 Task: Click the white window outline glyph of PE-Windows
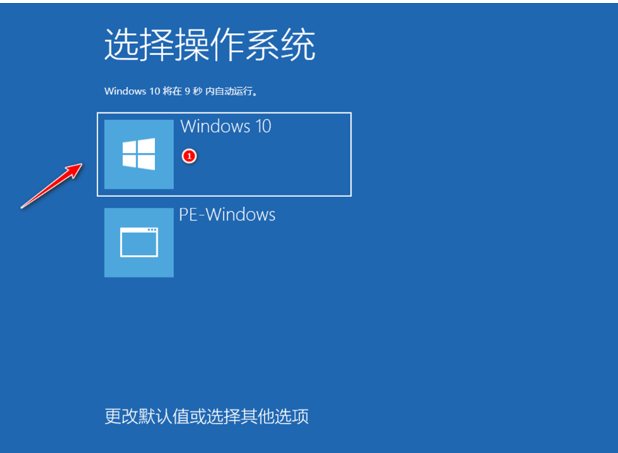tap(139, 242)
